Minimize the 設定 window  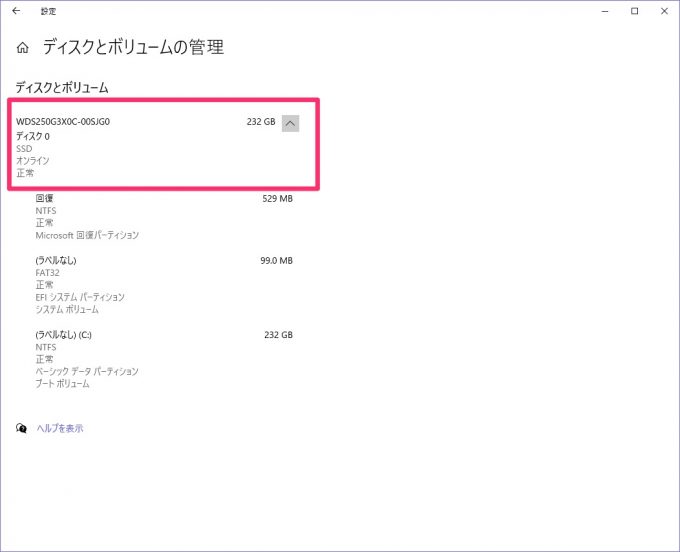tap(605, 11)
